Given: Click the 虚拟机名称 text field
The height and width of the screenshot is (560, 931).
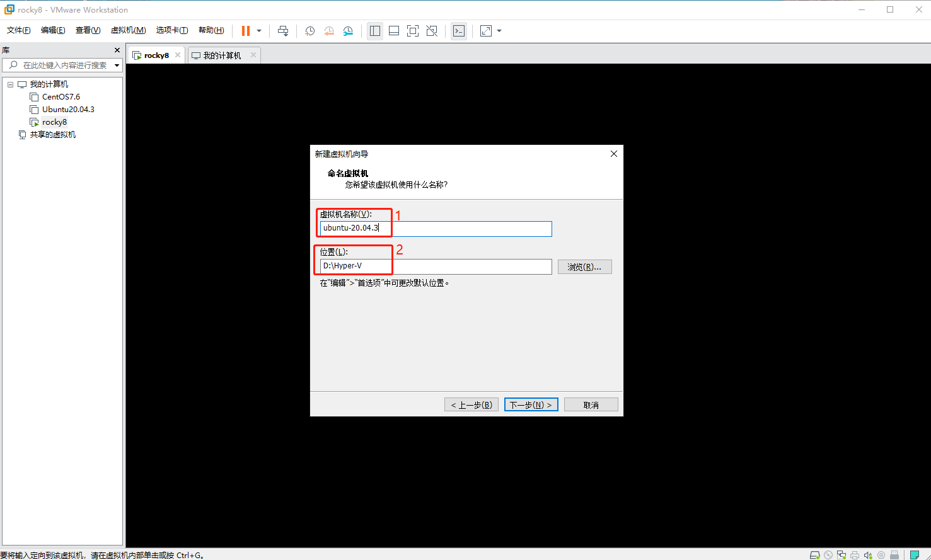Looking at the screenshot, I should [x=436, y=228].
